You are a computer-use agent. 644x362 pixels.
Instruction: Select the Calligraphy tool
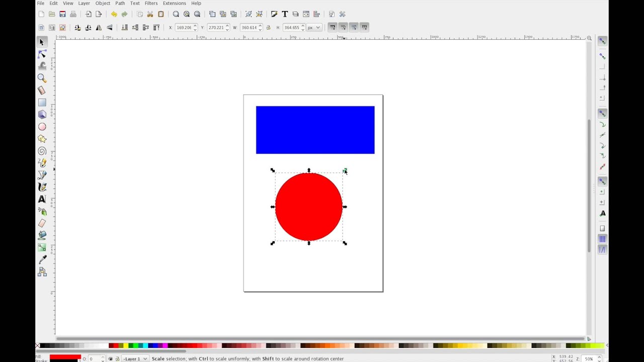tap(42, 187)
